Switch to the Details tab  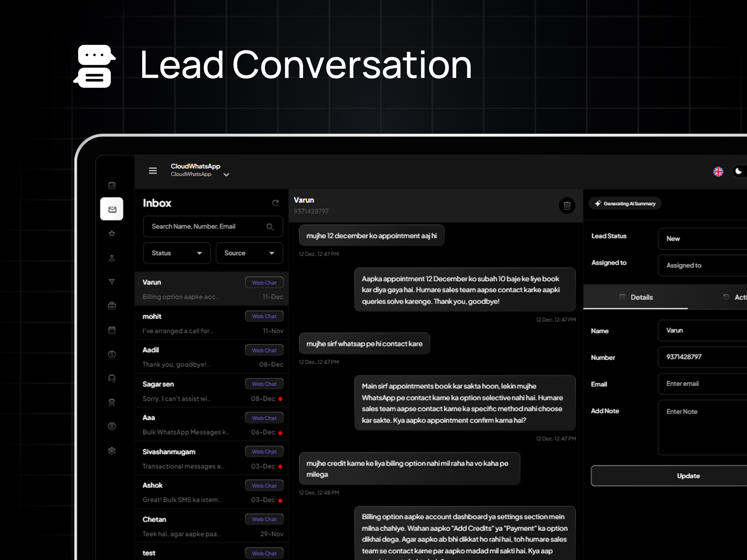(x=635, y=297)
